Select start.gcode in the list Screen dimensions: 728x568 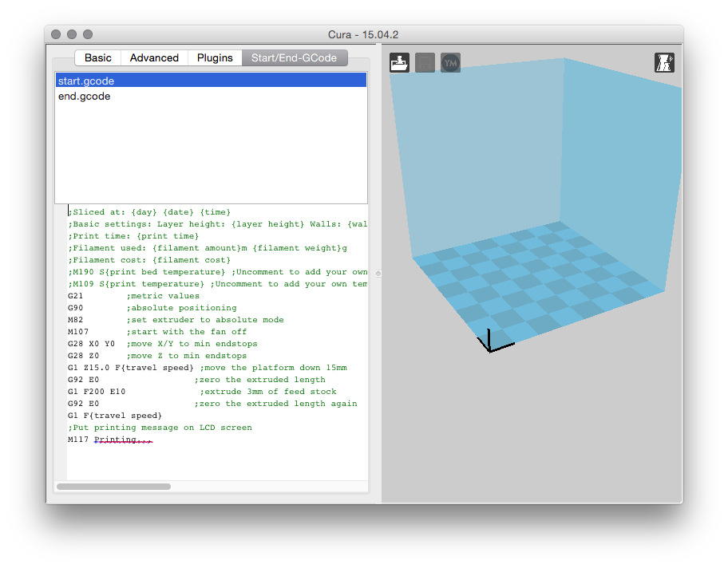(212, 81)
